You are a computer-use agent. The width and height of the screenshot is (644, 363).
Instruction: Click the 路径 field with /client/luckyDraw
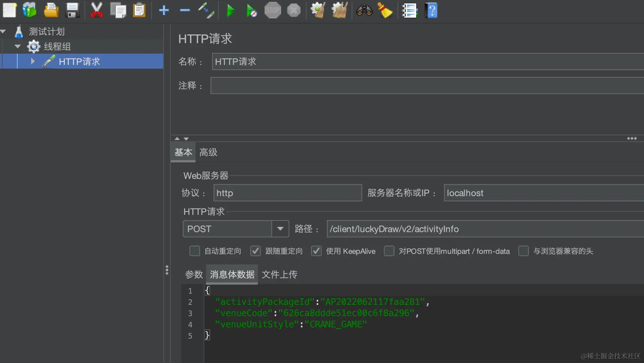click(485, 229)
